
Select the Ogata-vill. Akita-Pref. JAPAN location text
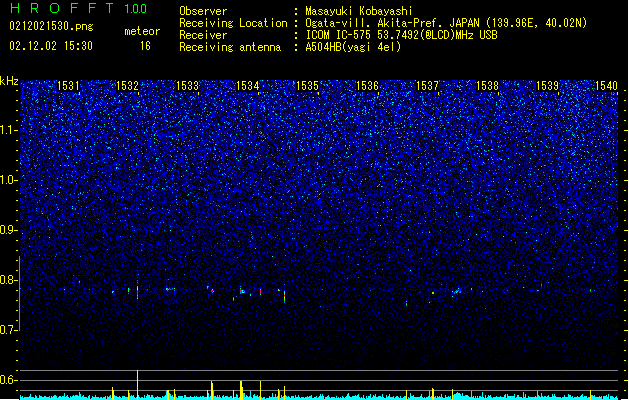[446, 23]
